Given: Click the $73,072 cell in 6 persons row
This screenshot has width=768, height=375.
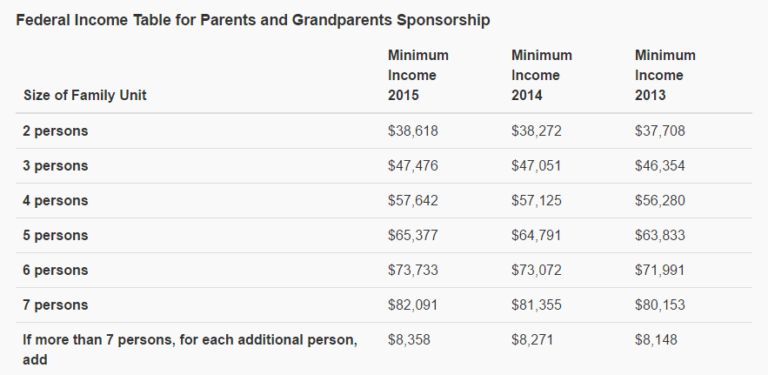Looking at the screenshot, I should pyautogui.click(x=536, y=270).
